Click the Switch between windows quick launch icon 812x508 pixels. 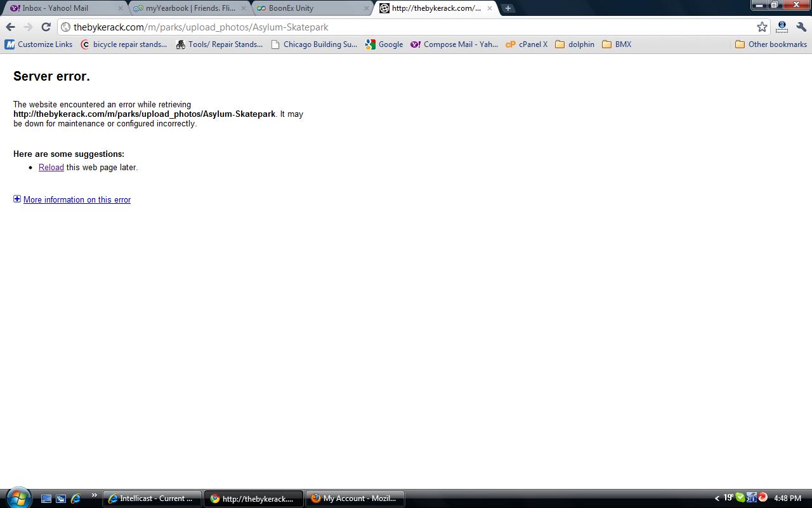pos(61,498)
